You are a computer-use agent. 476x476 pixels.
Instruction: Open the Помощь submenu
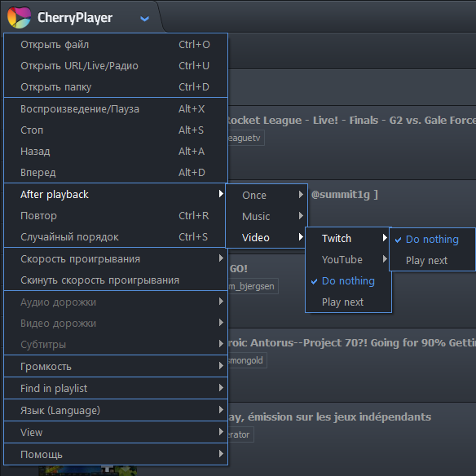116,454
